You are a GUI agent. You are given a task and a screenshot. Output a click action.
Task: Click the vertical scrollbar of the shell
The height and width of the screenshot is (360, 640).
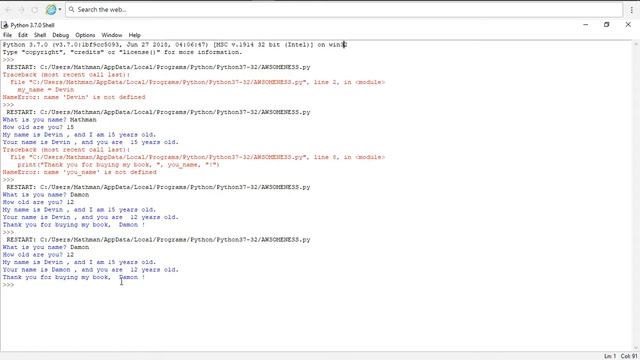click(x=636, y=195)
